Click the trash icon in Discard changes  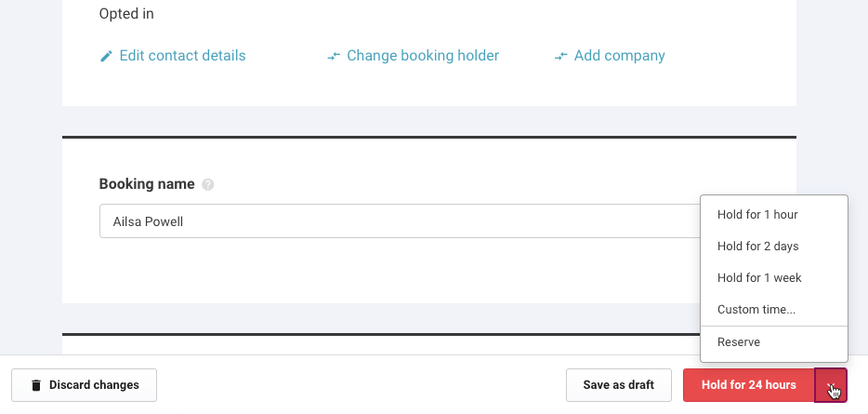[36, 385]
